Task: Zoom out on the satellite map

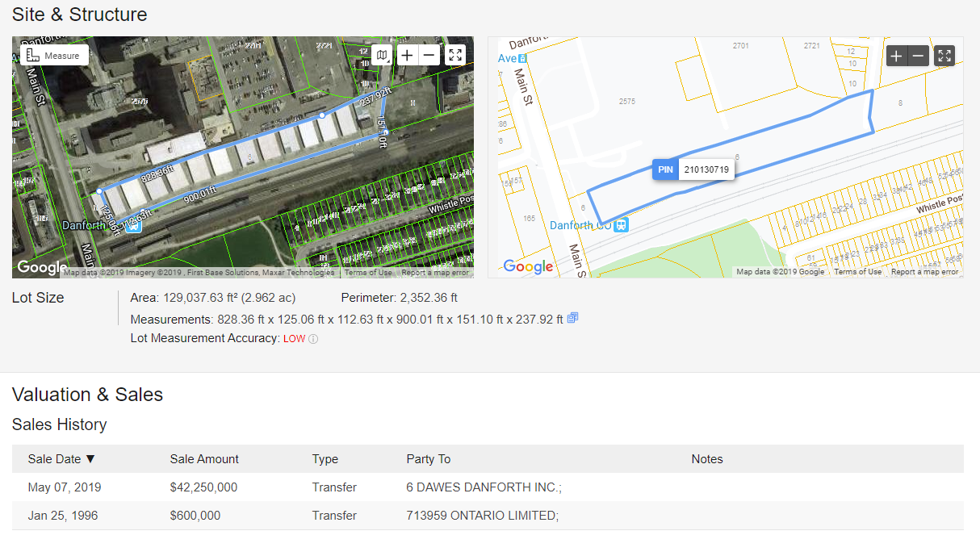Action: pyautogui.click(x=429, y=55)
